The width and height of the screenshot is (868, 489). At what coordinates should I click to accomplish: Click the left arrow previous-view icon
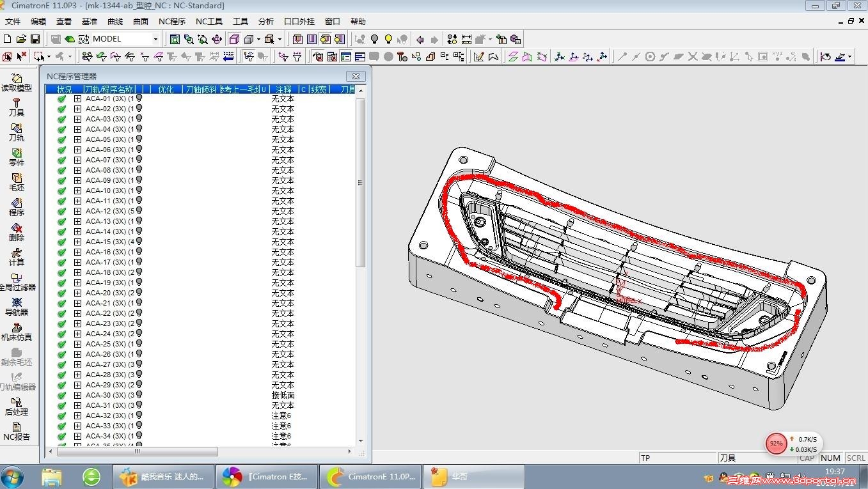tap(420, 39)
